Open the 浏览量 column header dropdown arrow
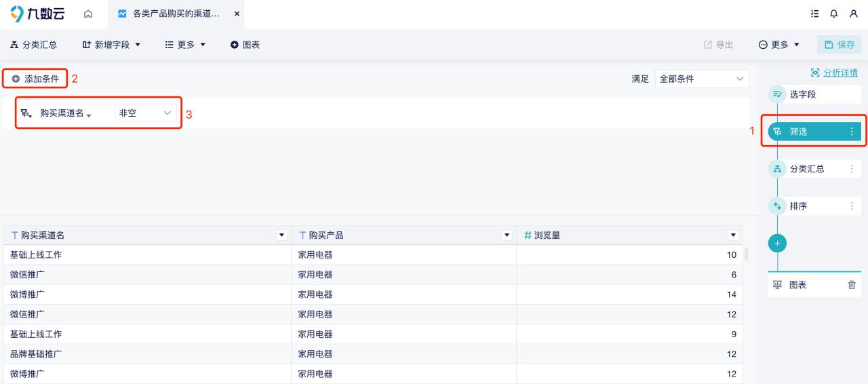Viewport: 868px width, 384px height. tap(732, 235)
